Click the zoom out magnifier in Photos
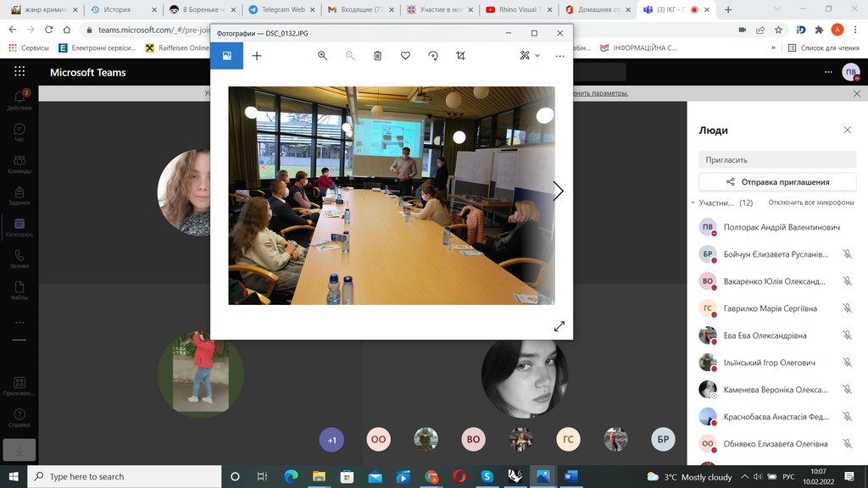 click(x=350, y=55)
